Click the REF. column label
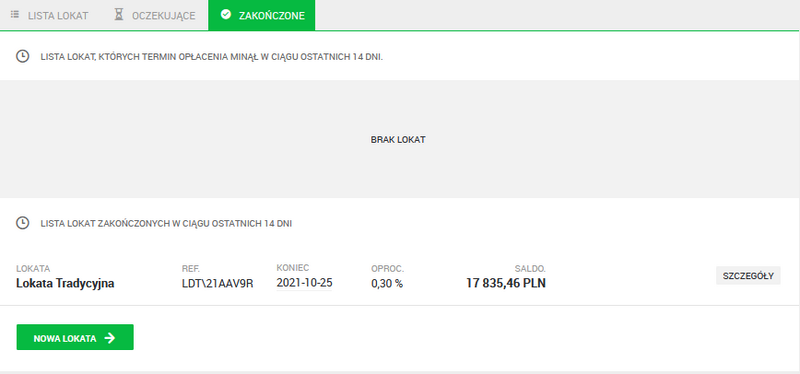The height and width of the screenshot is (374, 800). pyautogui.click(x=191, y=269)
